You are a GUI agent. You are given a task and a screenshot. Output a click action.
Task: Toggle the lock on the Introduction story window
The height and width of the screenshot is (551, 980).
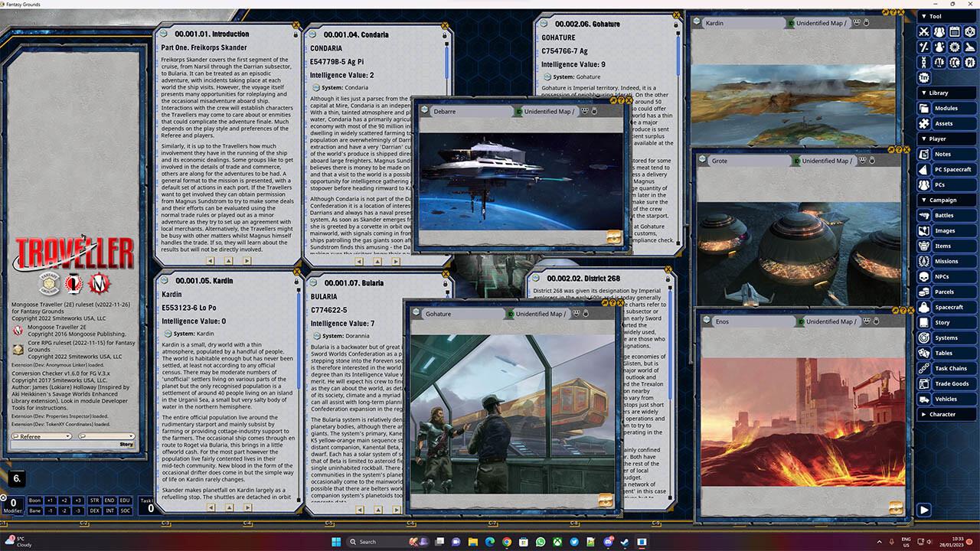(296, 34)
